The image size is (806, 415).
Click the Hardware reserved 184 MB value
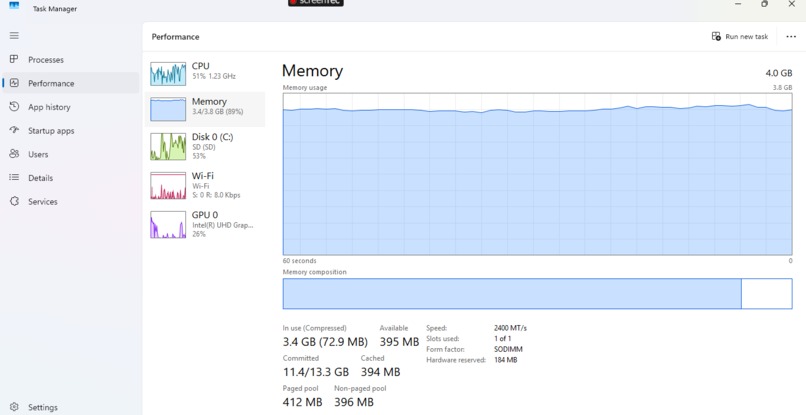point(505,360)
